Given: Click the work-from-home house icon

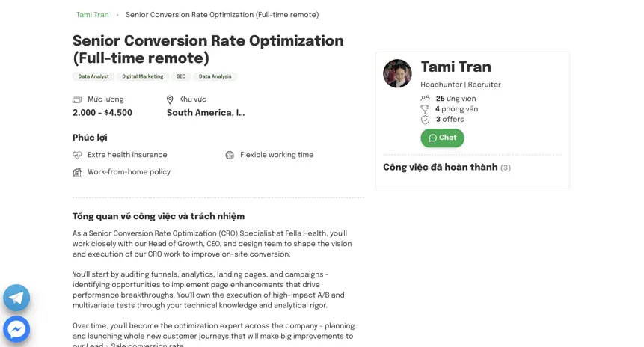Looking at the screenshot, I should [77, 172].
